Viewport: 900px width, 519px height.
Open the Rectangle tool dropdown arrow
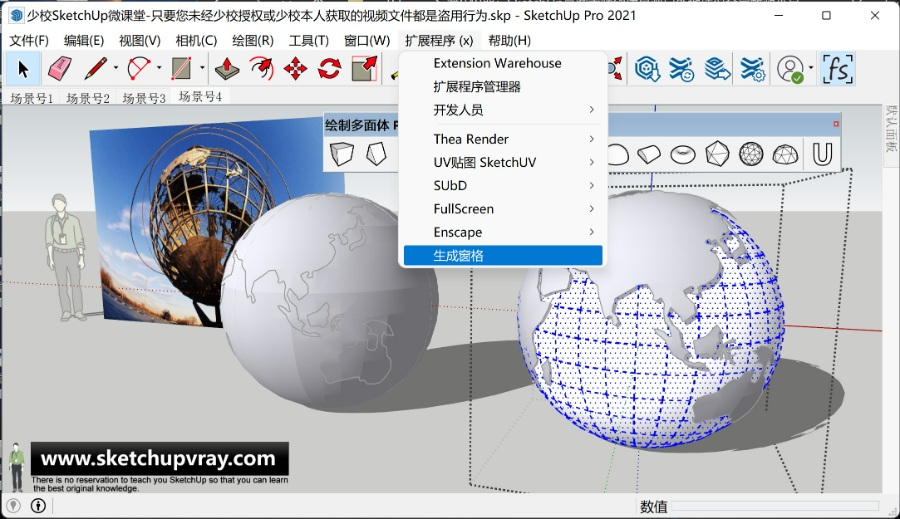(202, 68)
